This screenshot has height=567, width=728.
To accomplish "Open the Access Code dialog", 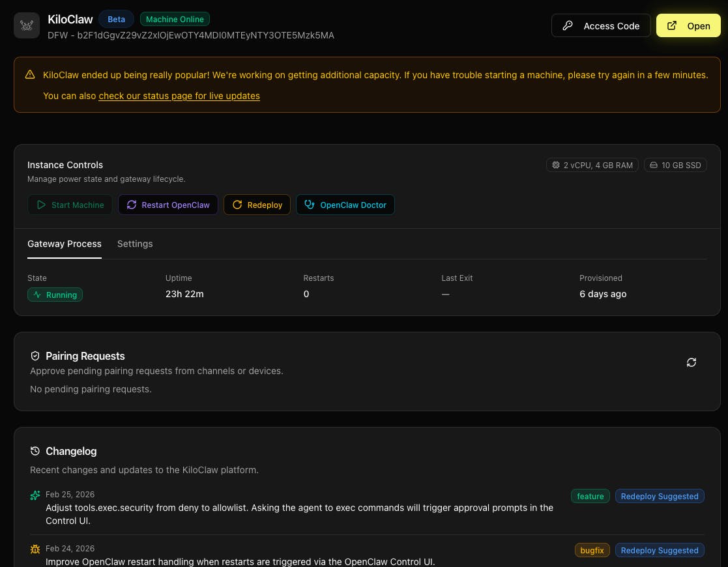I will coord(601,26).
